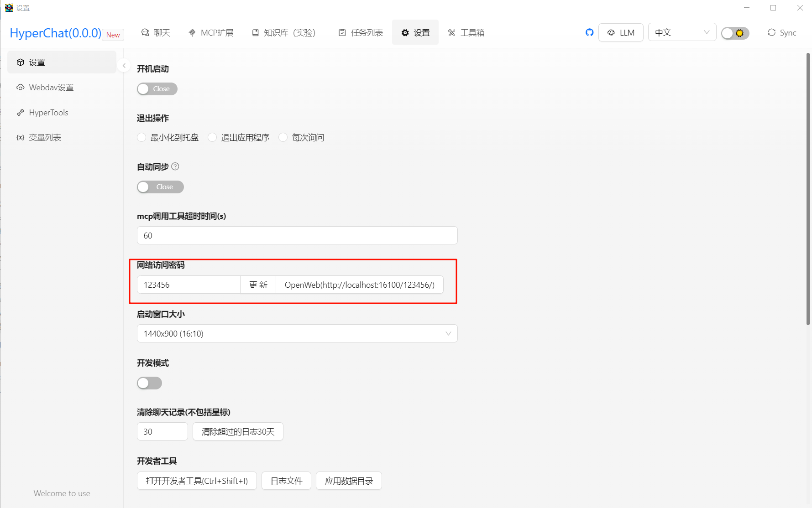812x508 pixels.
Task: Open the 中文 language dropdown
Action: click(x=682, y=32)
